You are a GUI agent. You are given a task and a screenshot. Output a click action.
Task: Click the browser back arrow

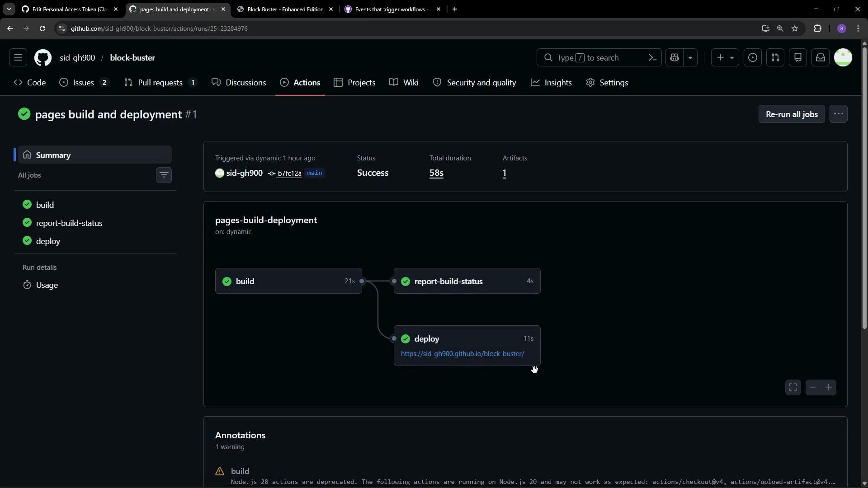pyautogui.click(x=9, y=28)
